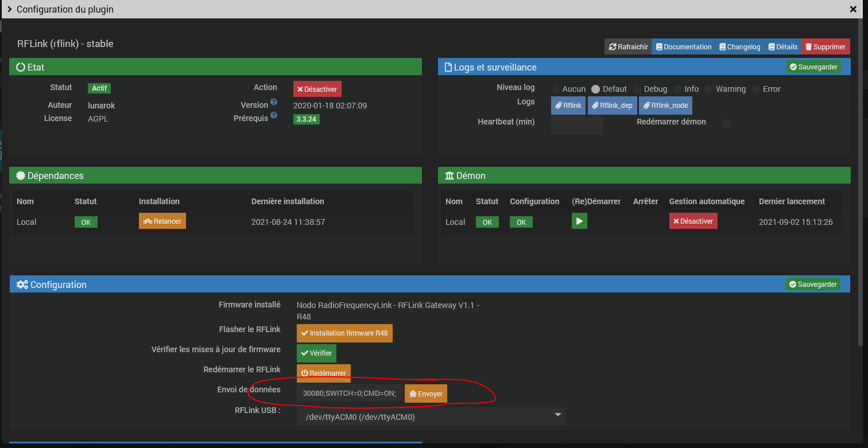868x448 pixels.
Task: Click the Version help question mark icon
Action: point(274,102)
